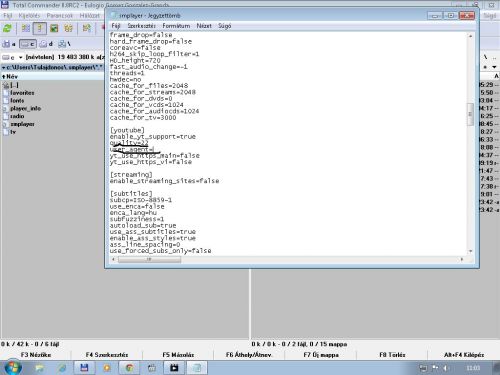Close the smplayer Notepad window
The width and height of the screenshot is (500, 375).
(x=467, y=16)
